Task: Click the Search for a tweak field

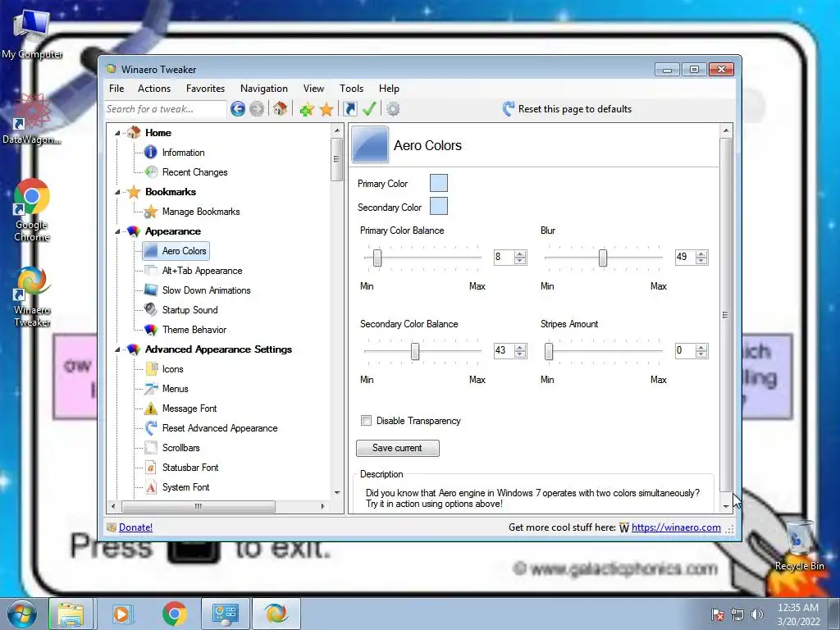Action: [165, 109]
